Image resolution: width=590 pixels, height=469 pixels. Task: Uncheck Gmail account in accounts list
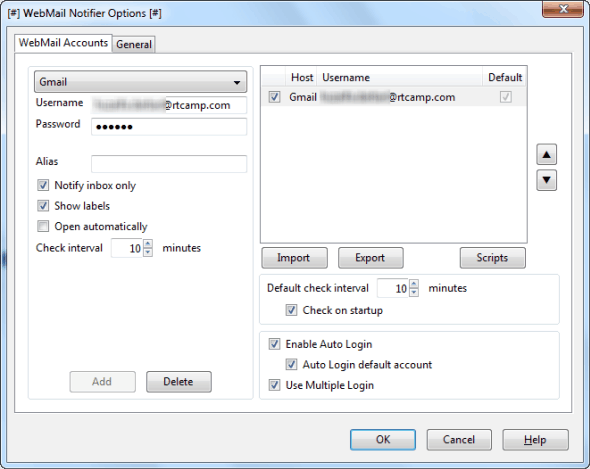tap(274, 97)
